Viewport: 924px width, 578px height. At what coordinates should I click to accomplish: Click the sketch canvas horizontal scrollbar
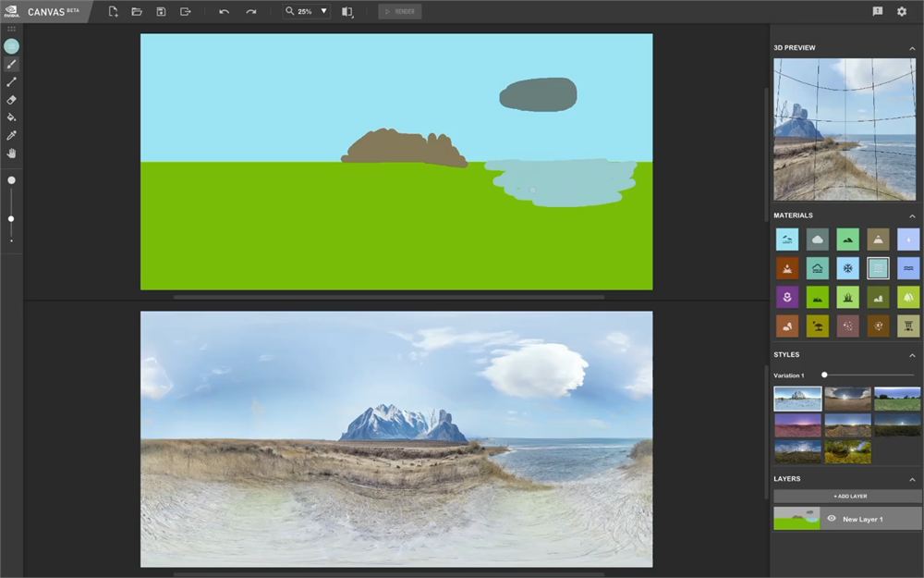(x=389, y=297)
